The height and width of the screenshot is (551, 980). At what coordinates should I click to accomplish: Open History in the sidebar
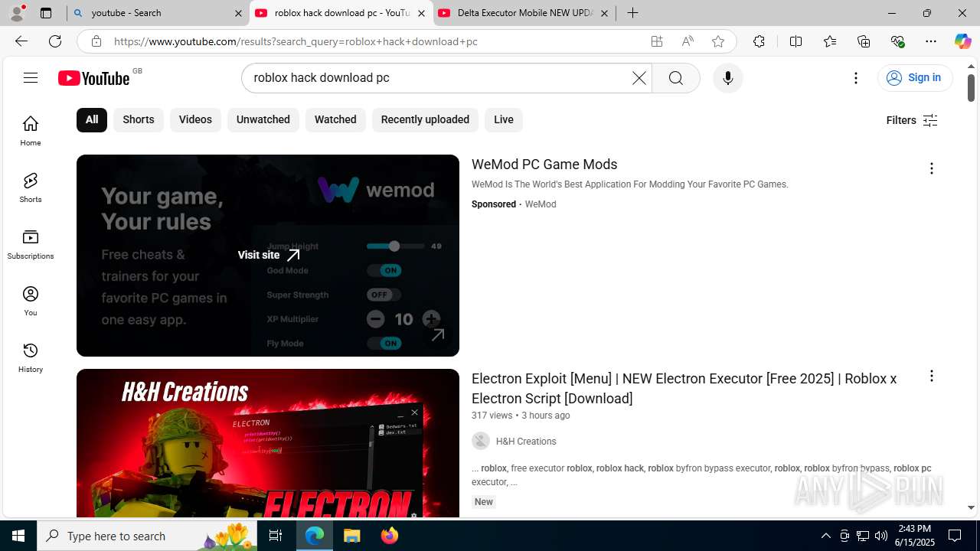31,357
